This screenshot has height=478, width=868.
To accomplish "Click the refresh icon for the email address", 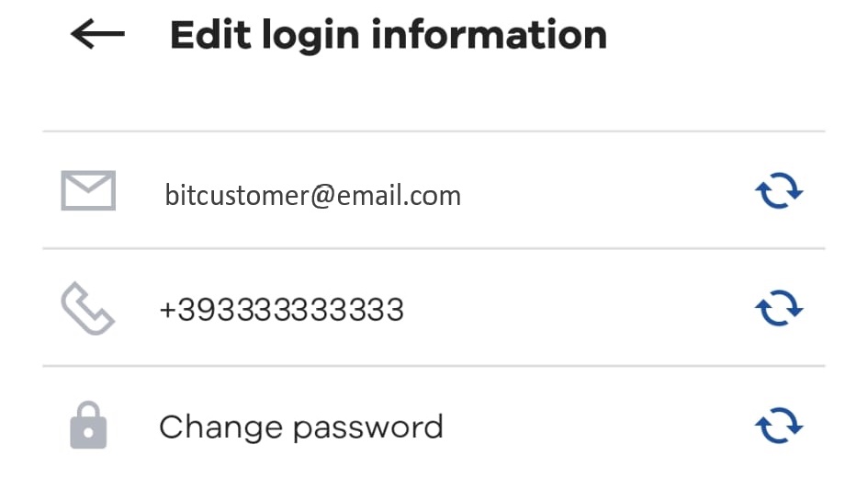I will (x=779, y=190).
